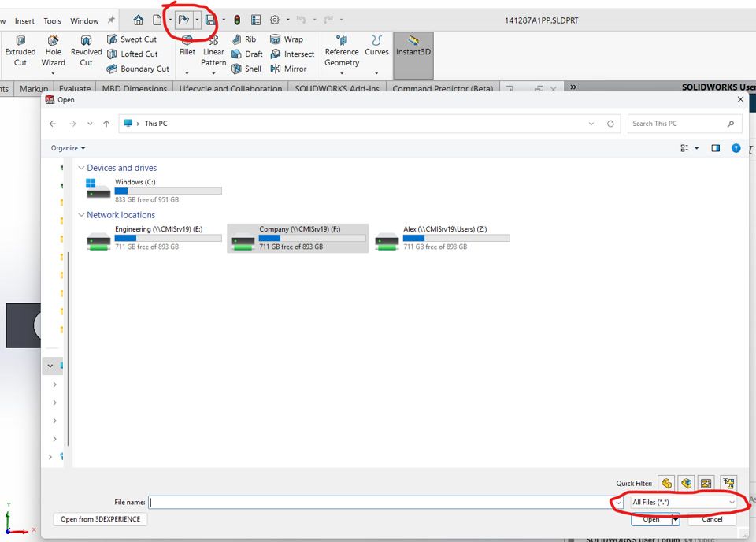Select the Shell feature tool
This screenshot has width=756, height=542.
[246, 69]
